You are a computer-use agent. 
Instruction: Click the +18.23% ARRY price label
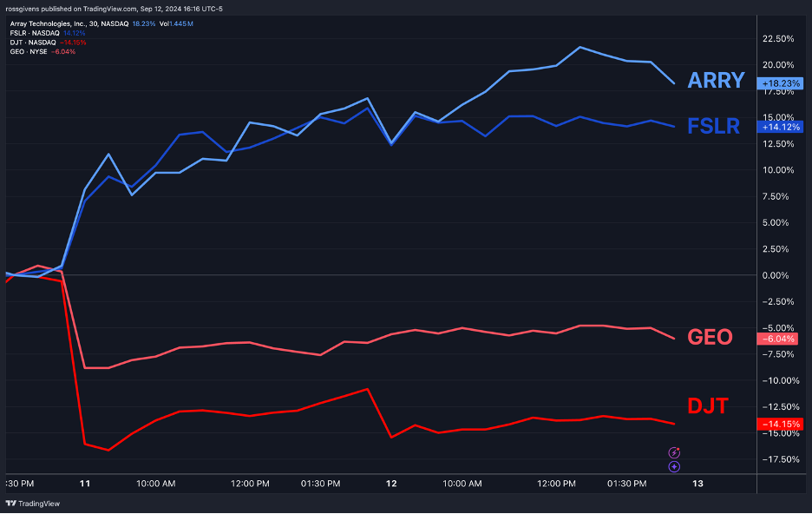click(781, 83)
